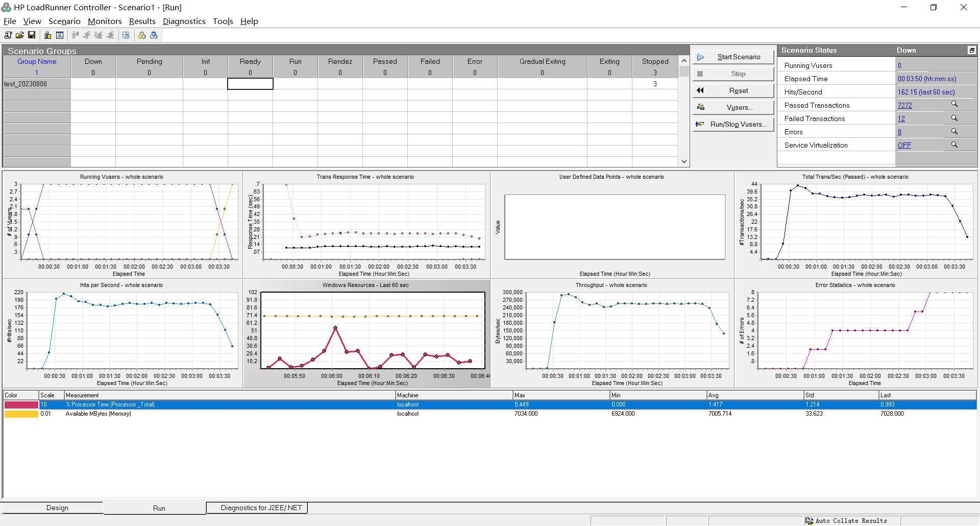This screenshot has width=980, height=526.
Task: Open the Help menu
Action: point(249,21)
